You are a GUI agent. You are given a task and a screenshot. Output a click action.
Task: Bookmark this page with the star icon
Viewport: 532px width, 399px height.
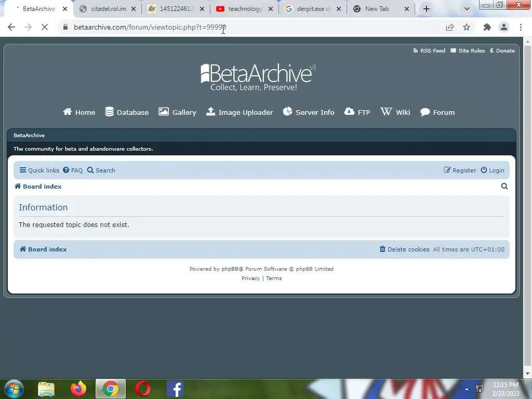[x=467, y=27]
